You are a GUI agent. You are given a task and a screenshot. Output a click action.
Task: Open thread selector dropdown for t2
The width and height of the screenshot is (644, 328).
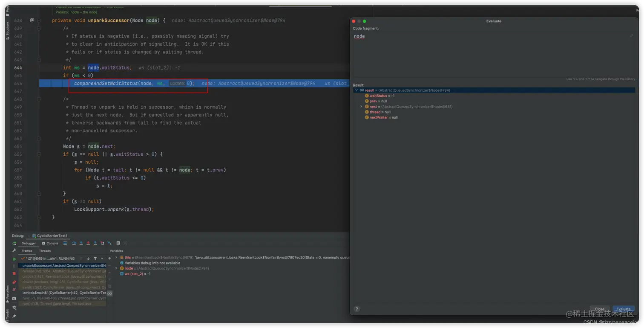(x=48, y=258)
